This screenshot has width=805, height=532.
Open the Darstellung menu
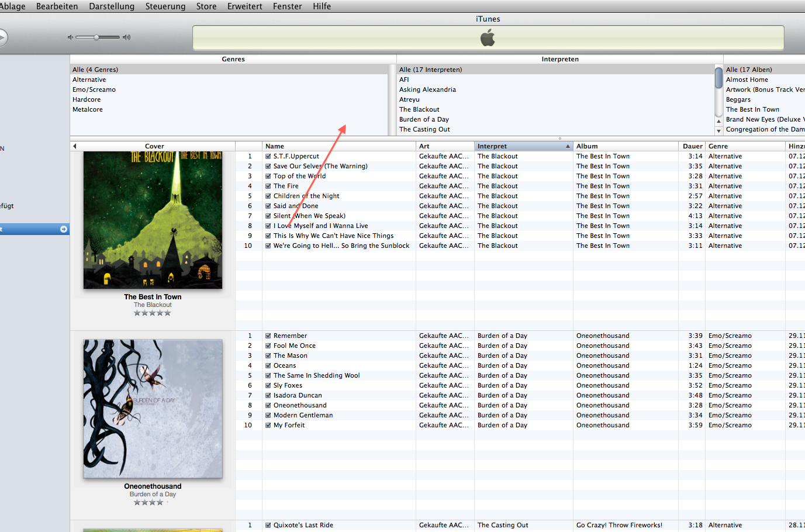112,6
